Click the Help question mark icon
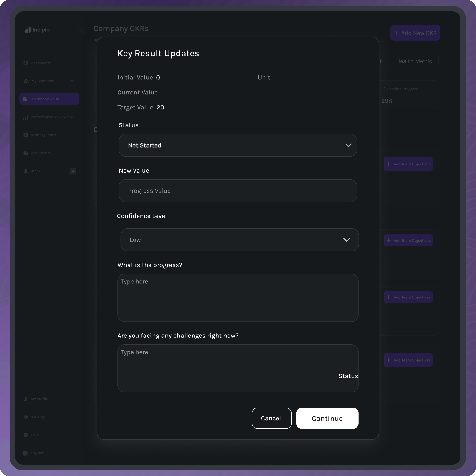The width and height of the screenshot is (476, 476). (x=26, y=435)
